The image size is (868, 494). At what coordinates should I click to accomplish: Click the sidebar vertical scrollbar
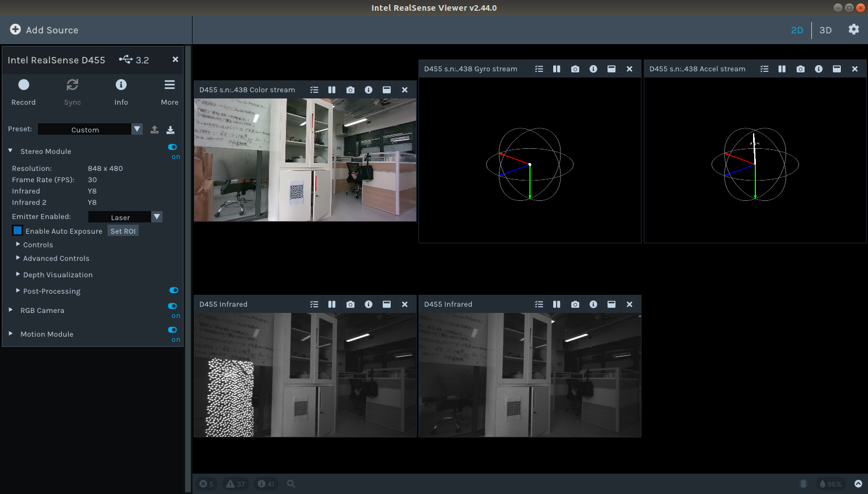(188, 269)
